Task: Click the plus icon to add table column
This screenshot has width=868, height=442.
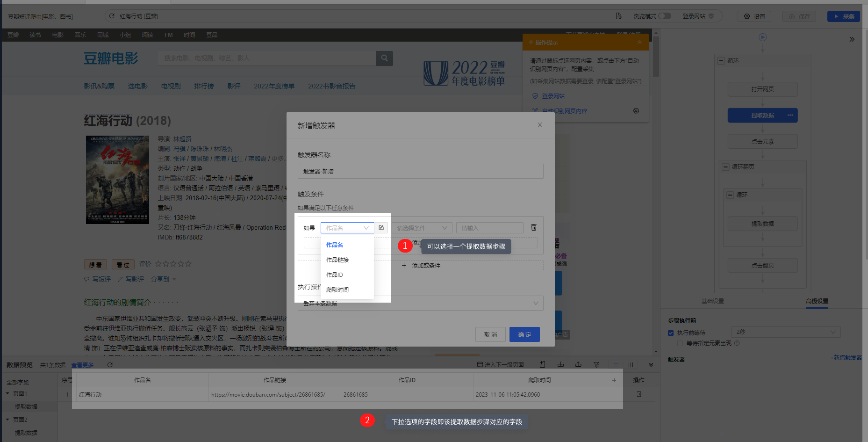Action: [x=614, y=380]
